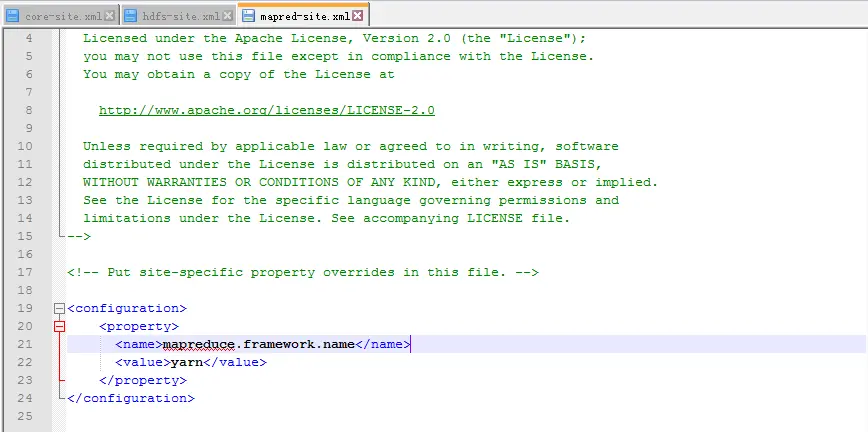This screenshot has height=432, width=868.
Task: Close the hdfs-site.xml tab
Action: click(x=227, y=16)
